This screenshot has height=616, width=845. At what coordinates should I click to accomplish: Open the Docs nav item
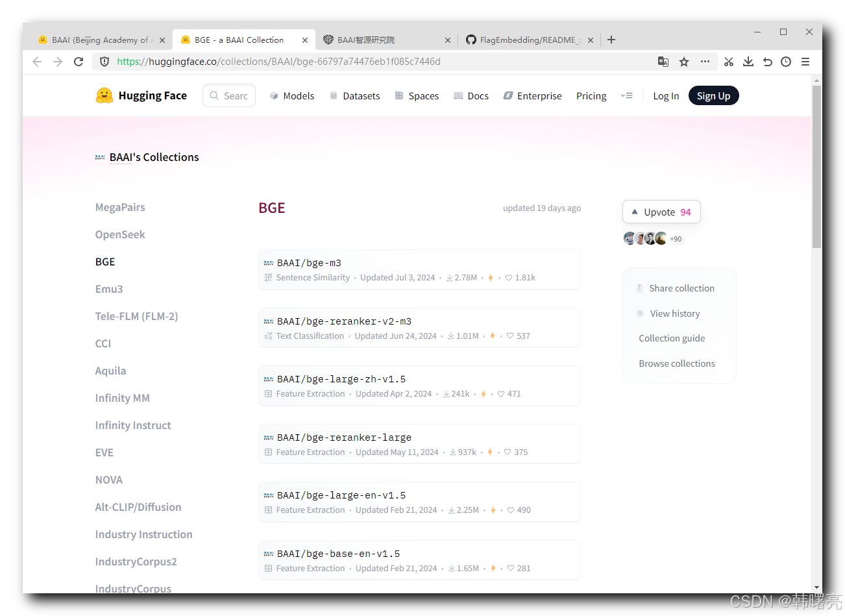pyautogui.click(x=471, y=95)
